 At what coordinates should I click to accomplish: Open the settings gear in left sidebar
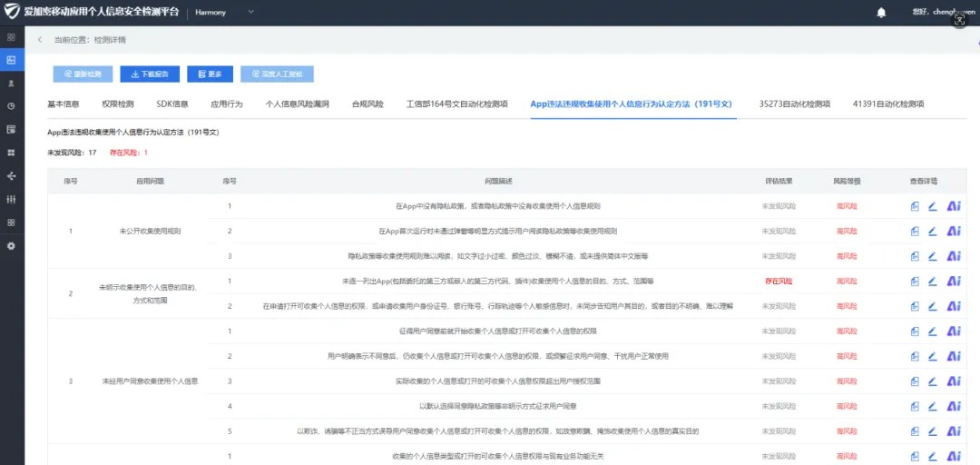pyautogui.click(x=11, y=246)
